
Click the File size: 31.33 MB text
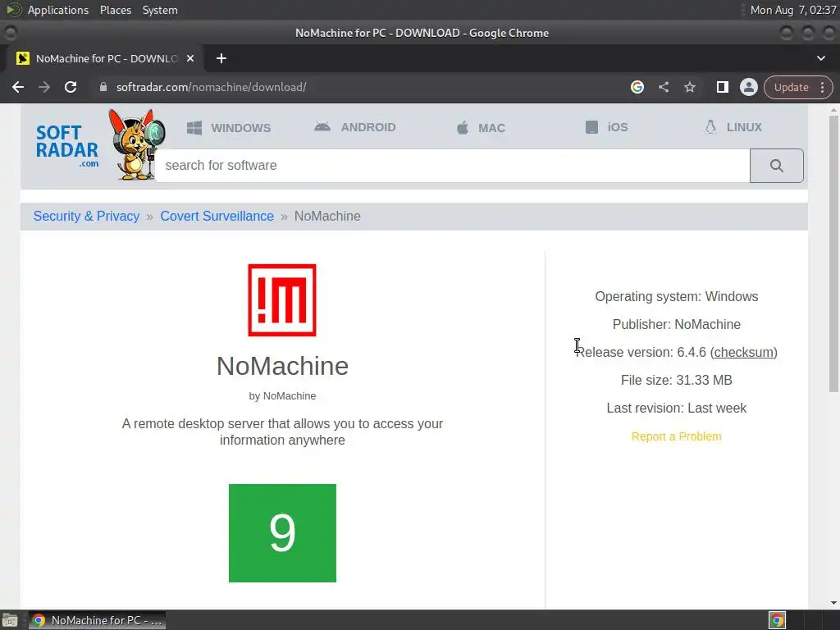pyautogui.click(x=676, y=380)
